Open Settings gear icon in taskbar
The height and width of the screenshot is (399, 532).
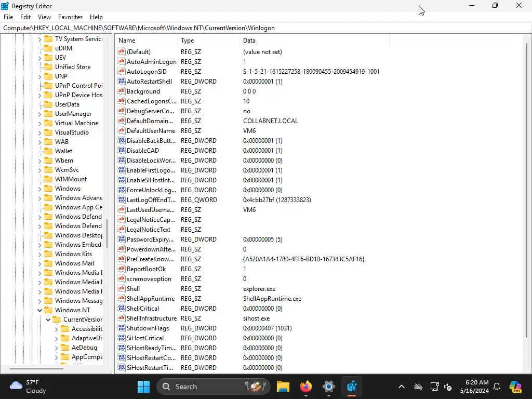tap(329, 387)
